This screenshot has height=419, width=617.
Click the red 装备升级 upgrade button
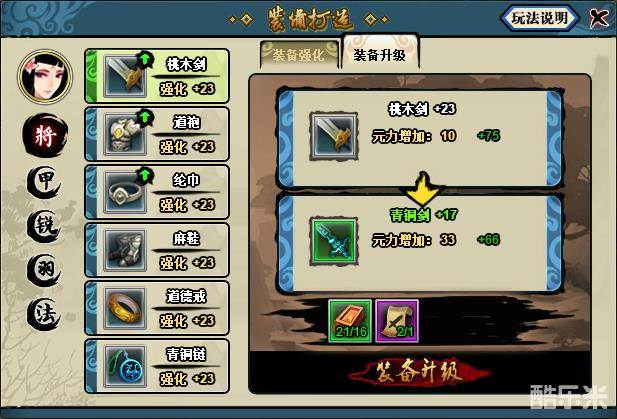coord(419,371)
